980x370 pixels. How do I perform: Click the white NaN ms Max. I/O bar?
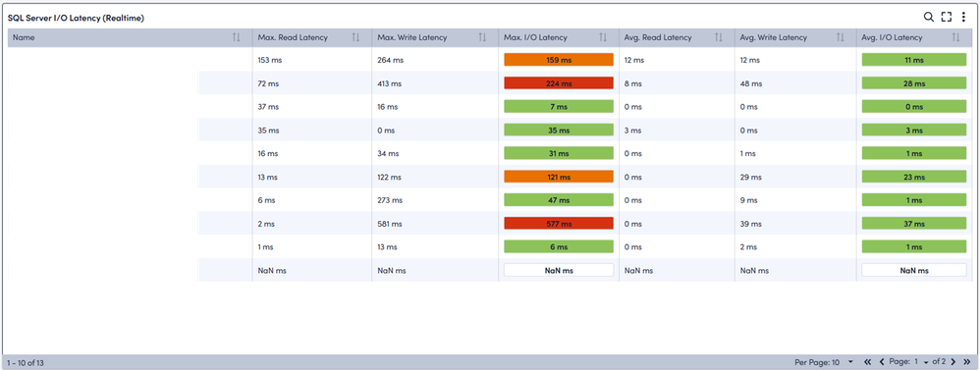point(558,270)
